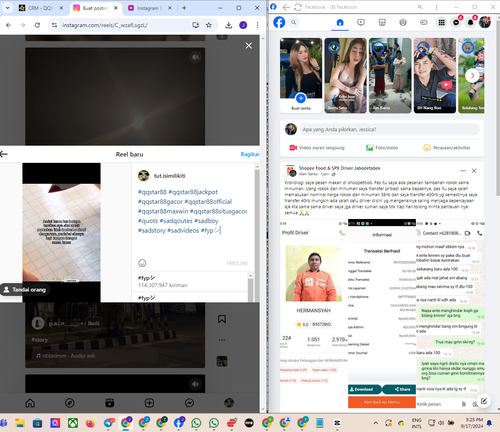Show hidden system tray icons chevron

[x=376, y=423]
